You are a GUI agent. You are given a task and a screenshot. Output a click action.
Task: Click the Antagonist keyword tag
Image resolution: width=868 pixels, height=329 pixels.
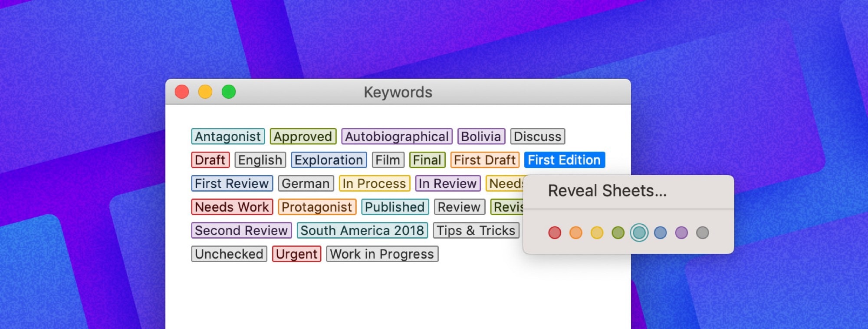click(228, 136)
